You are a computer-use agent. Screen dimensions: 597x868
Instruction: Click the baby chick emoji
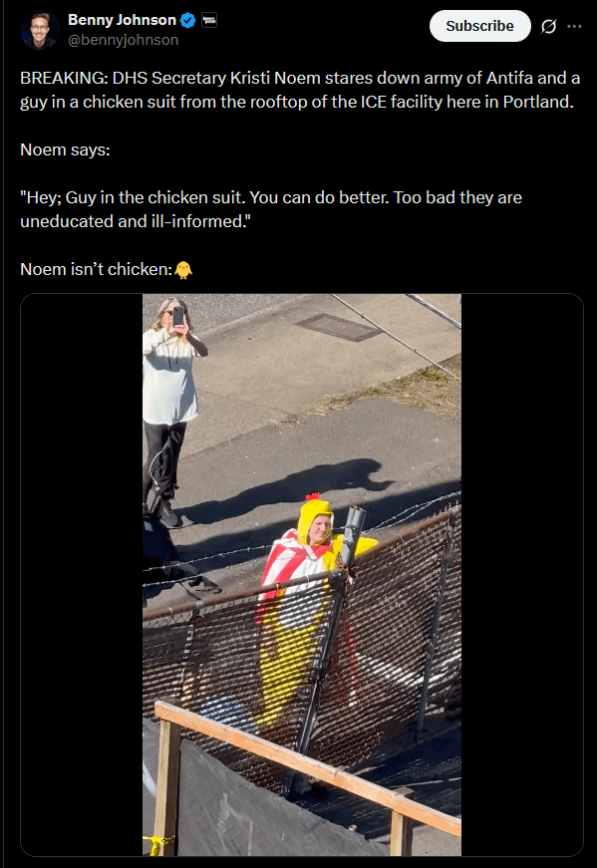point(183,270)
